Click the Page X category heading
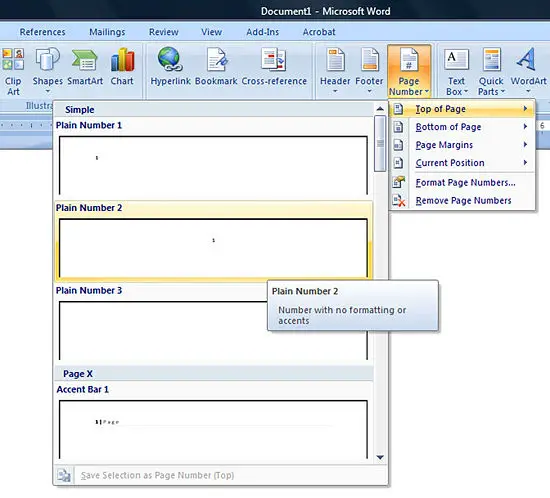The width and height of the screenshot is (550, 498). click(x=78, y=374)
